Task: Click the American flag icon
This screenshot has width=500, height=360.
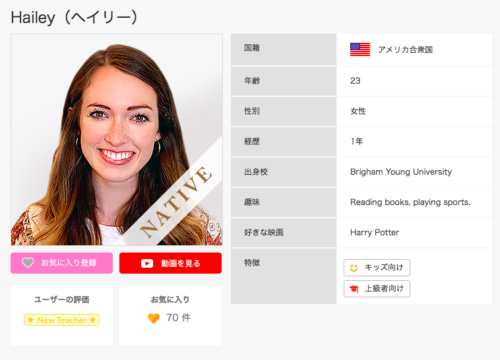Action: tap(360, 50)
